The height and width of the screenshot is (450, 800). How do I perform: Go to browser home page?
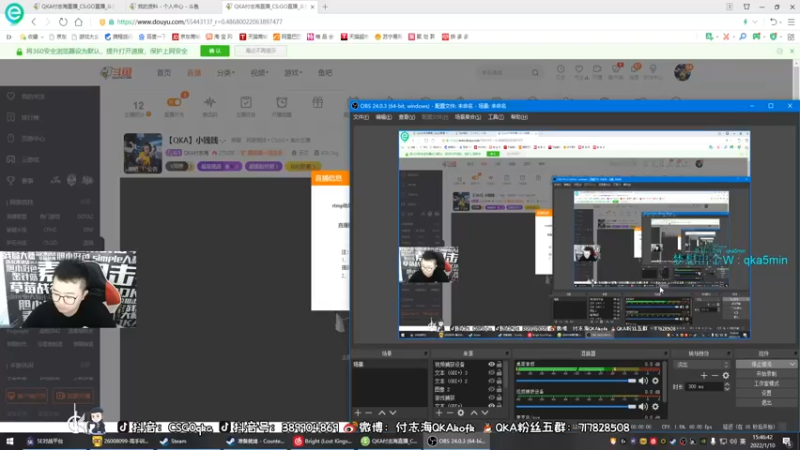point(79,22)
